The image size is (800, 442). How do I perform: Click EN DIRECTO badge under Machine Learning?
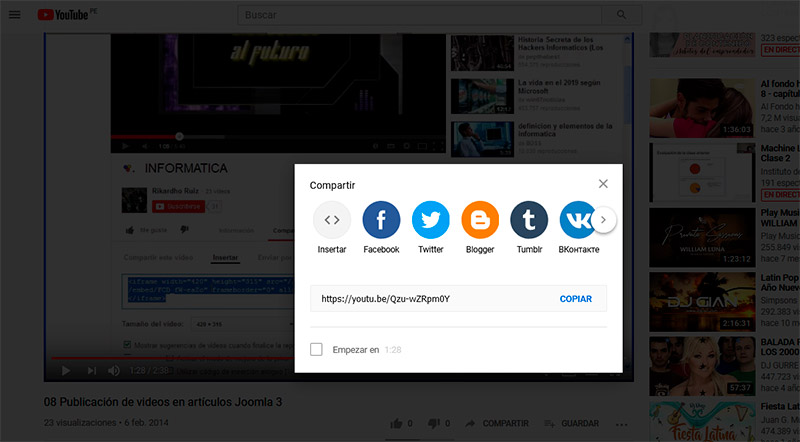[781, 194]
